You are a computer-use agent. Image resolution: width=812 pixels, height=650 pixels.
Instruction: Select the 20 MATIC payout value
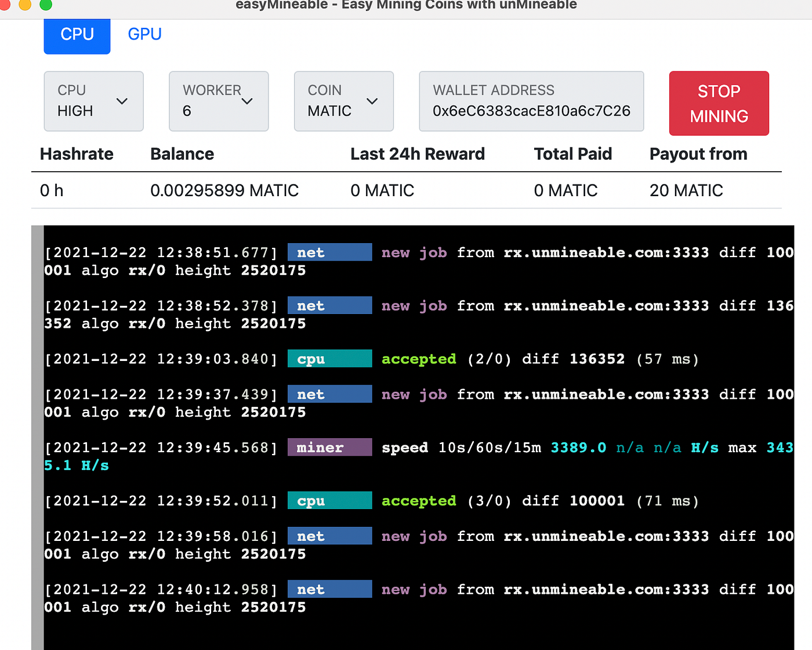[x=686, y=190]
